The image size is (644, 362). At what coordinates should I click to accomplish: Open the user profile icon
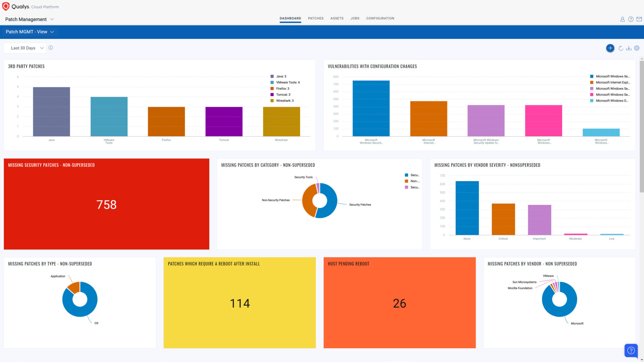point(623,19)
